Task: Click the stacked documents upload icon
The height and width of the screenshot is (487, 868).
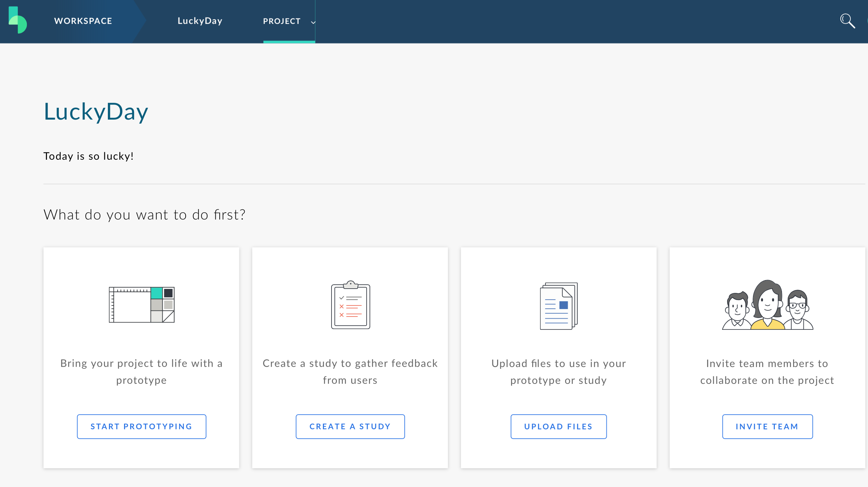Action: coord(559,306)
